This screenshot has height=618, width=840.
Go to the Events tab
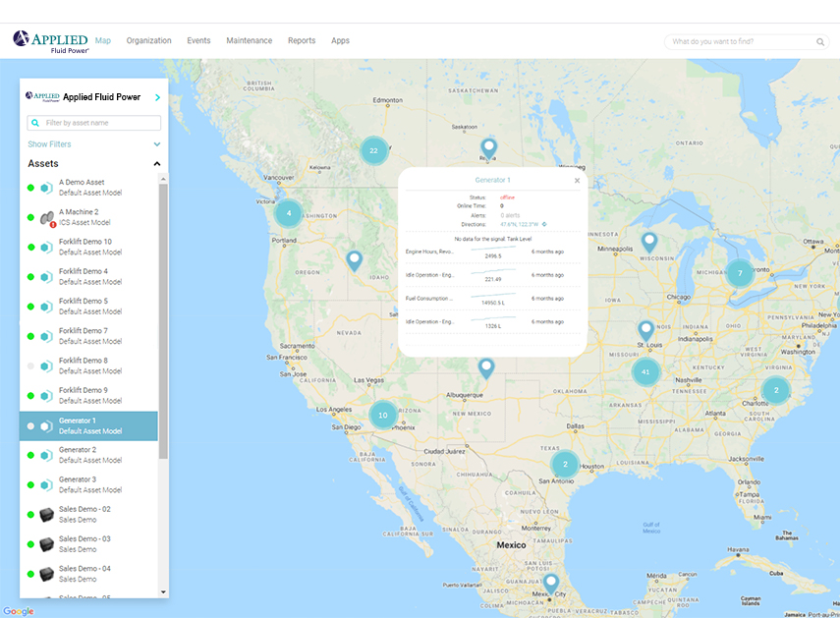[198, 40]
